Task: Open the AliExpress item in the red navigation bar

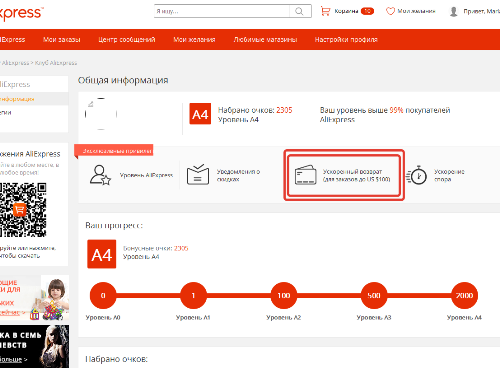Action: (13, 40)
